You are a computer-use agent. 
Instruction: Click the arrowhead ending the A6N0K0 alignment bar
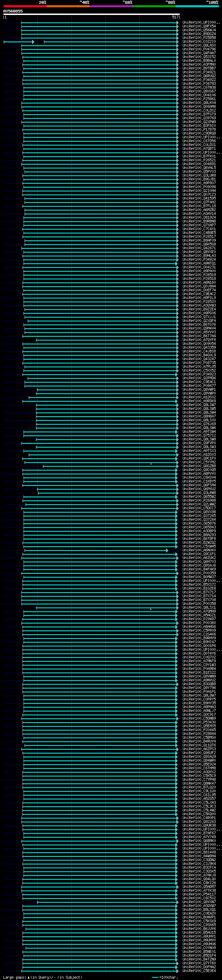coord(167,550)
